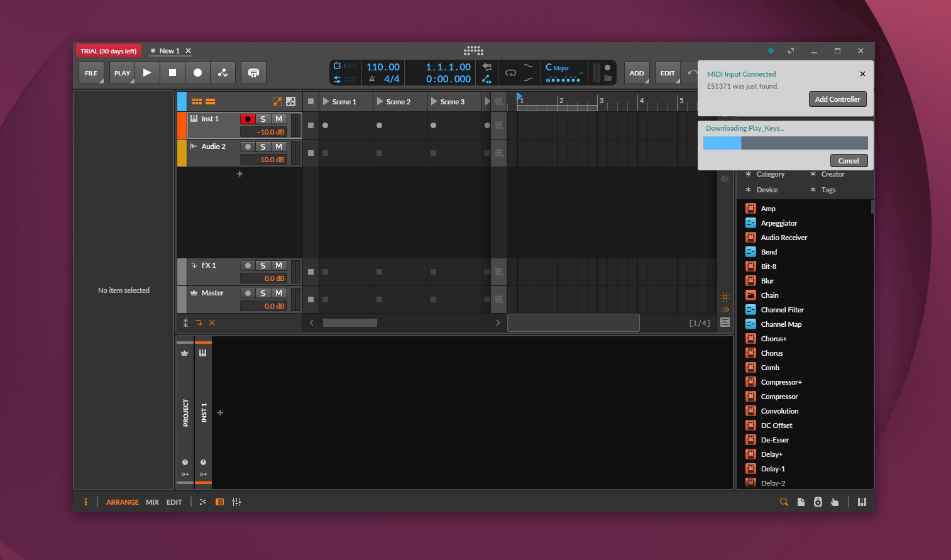Image resolution: width=951 pixels, height=560 pixels.
Task: Toggle the track header star icon
Action: tap(291, 101)
